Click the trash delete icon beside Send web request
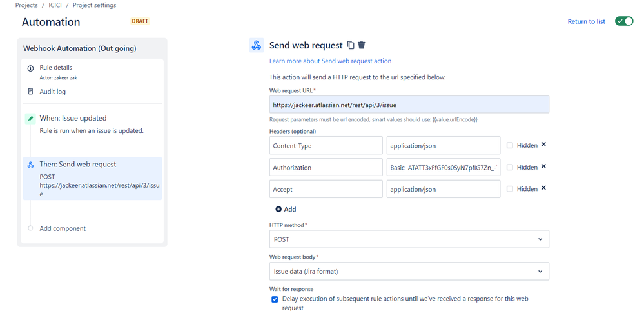The image size is (644, 311). point(362,45)
